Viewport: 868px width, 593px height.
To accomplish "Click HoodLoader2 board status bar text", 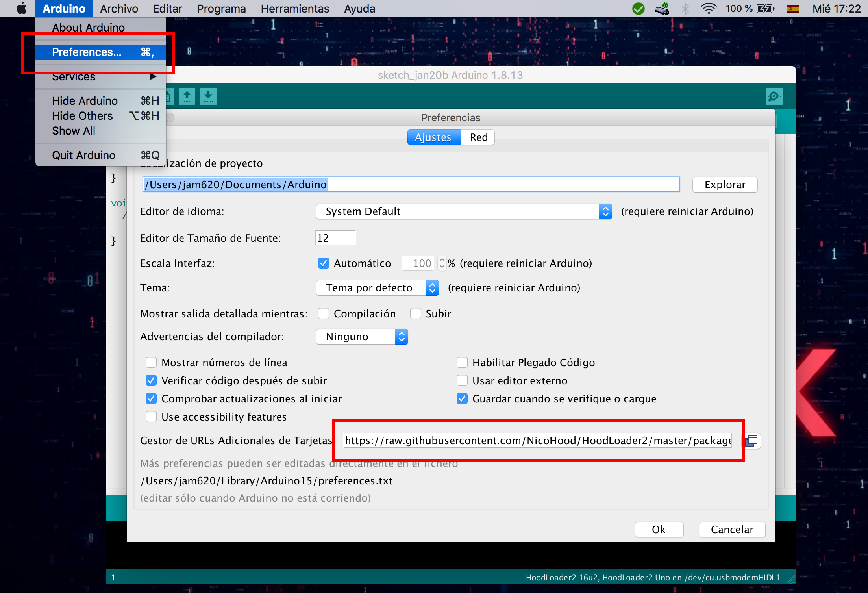I will tap(653, 578).
